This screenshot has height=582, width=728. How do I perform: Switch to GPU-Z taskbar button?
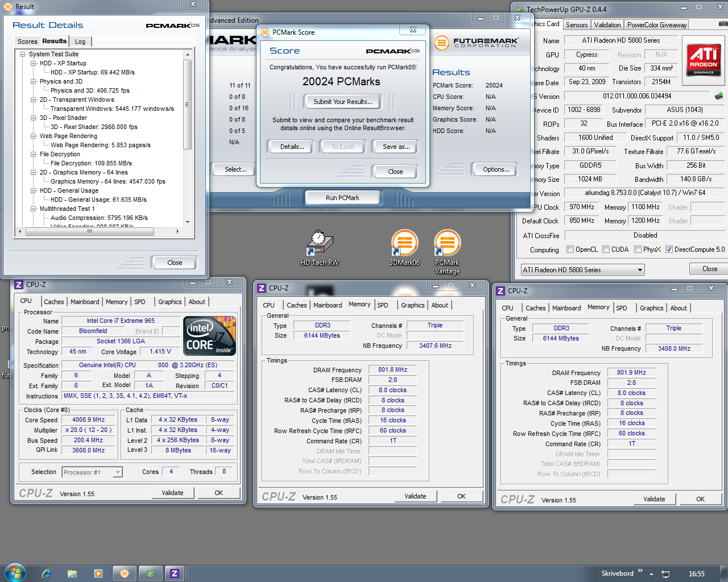click(x=151, y=573)
